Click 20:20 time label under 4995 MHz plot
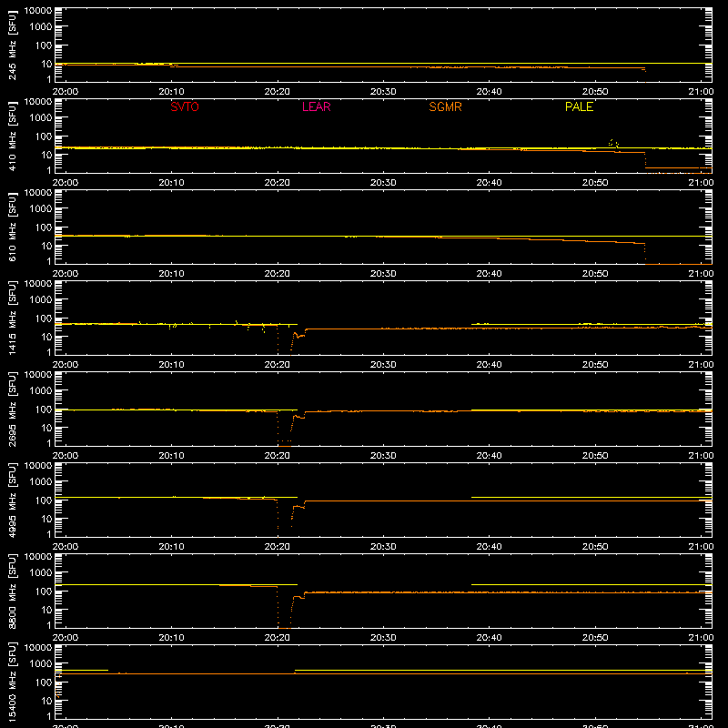Image resolution: width=728 pixels, height=728 pixels. tap(278, 547)
